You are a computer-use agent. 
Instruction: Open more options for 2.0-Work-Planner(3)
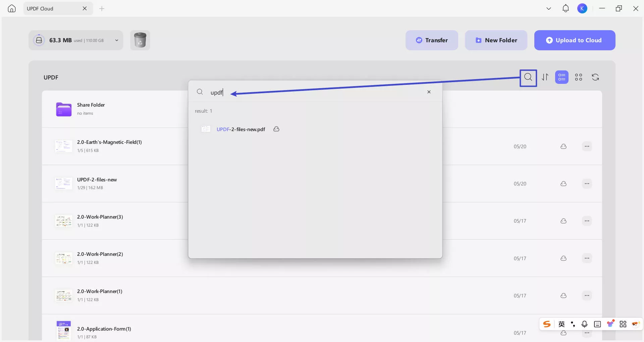click(587, 221)
